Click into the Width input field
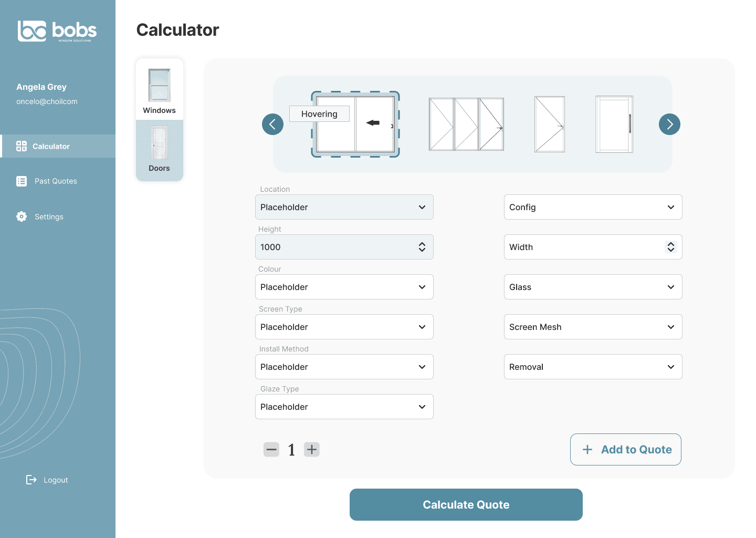This screenshot has height=538, width=756. (x=583, y=247)
